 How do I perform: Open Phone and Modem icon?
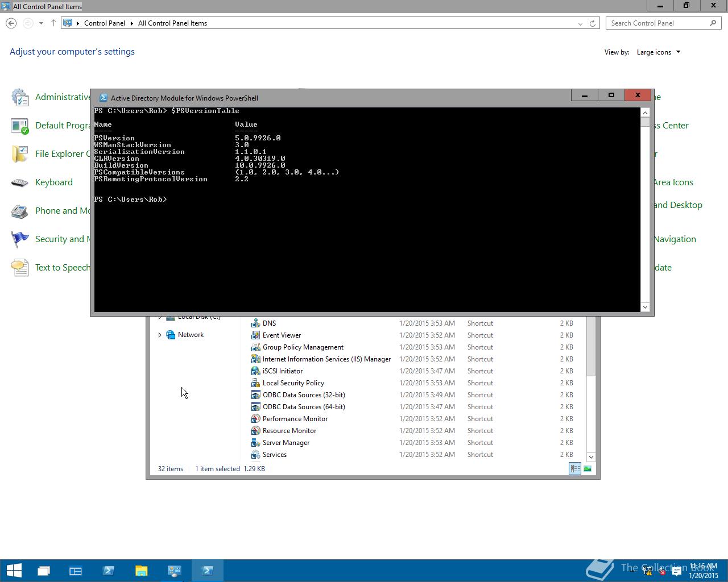pyautogui.click(x=20, y=211)
